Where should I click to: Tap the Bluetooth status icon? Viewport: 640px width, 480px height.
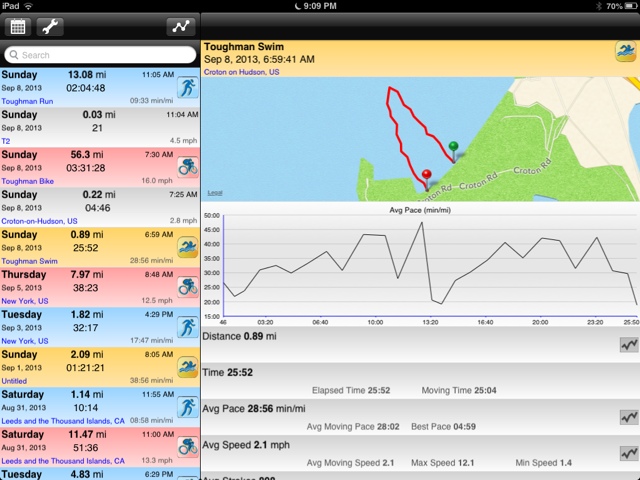[x=599, y=6]
